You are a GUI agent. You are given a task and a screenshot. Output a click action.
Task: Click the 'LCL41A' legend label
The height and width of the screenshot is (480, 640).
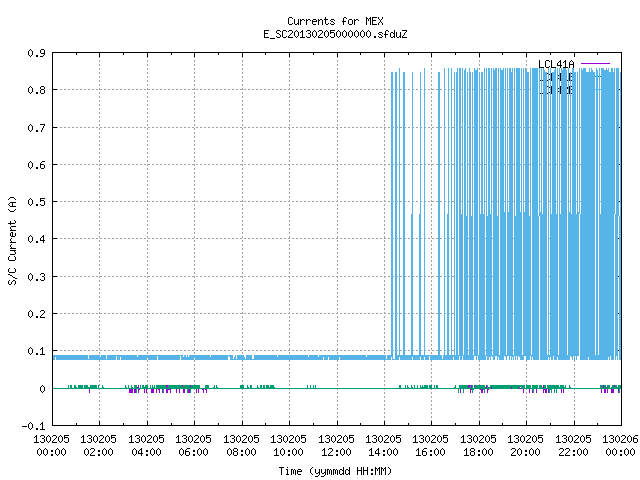click(556, 64)
